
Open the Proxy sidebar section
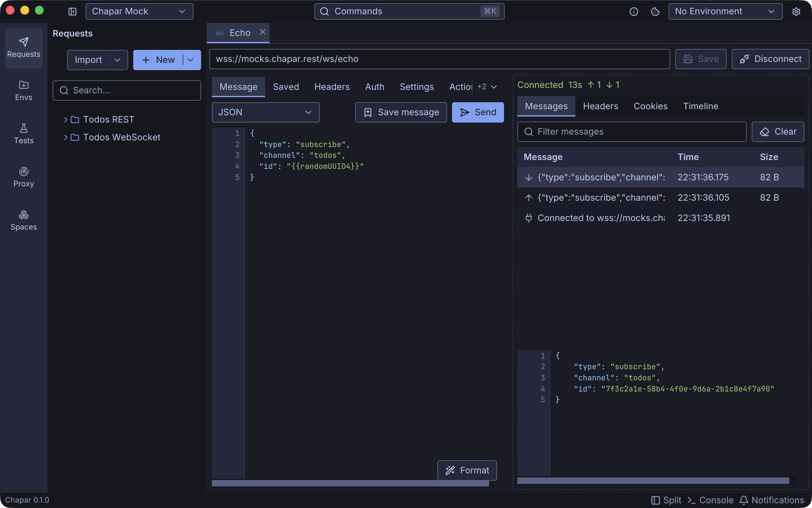(23, 177)
